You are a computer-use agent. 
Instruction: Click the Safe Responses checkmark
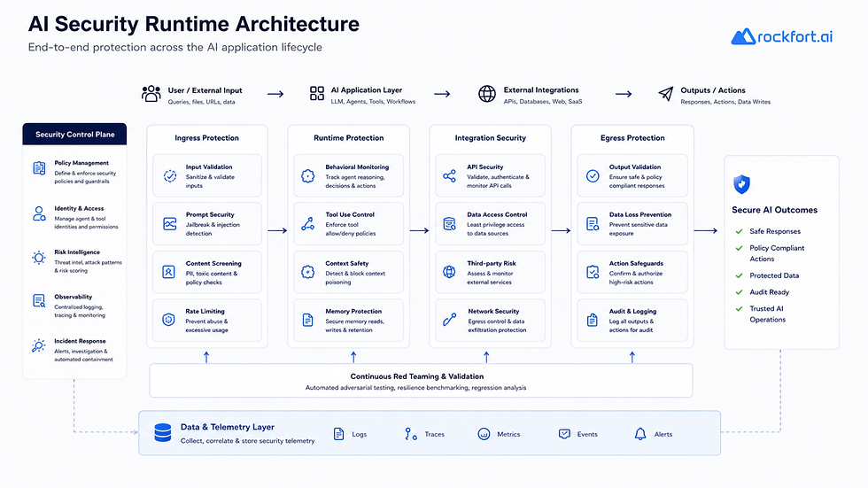(739, 231)
